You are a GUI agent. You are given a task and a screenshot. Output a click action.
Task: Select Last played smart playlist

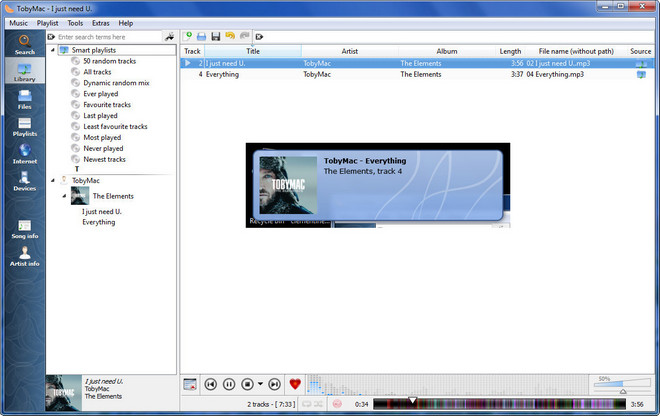[x=100, y=116]
